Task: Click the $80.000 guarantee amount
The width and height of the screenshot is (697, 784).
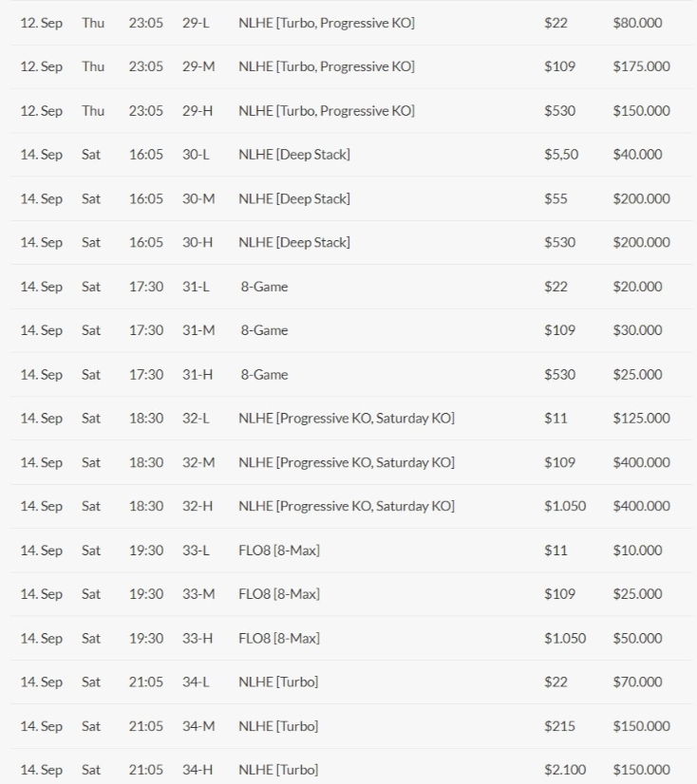Action: (637, 23)
